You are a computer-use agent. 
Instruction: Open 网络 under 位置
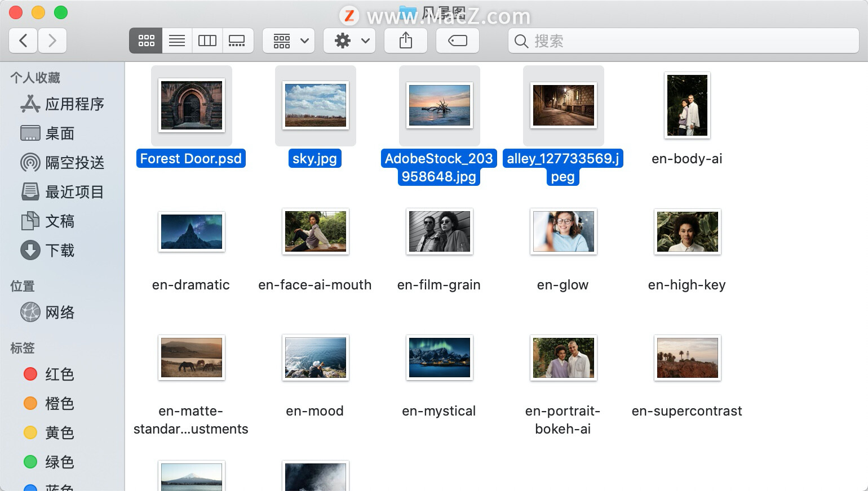48,313
